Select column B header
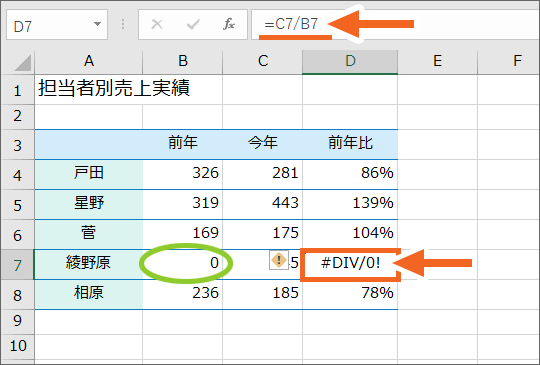 pos(183,62)
